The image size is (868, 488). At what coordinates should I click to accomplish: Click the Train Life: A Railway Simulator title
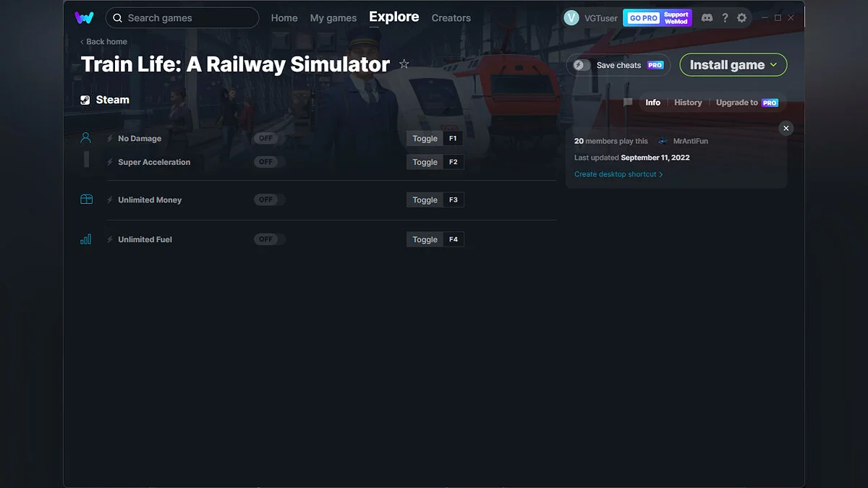click(x=235, y=64)
